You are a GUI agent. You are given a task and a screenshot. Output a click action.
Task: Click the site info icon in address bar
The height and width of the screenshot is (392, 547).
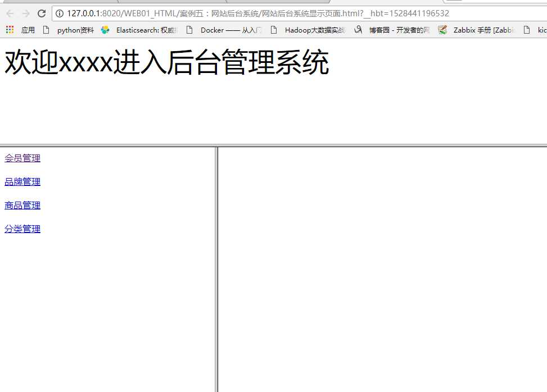(60, 13)
